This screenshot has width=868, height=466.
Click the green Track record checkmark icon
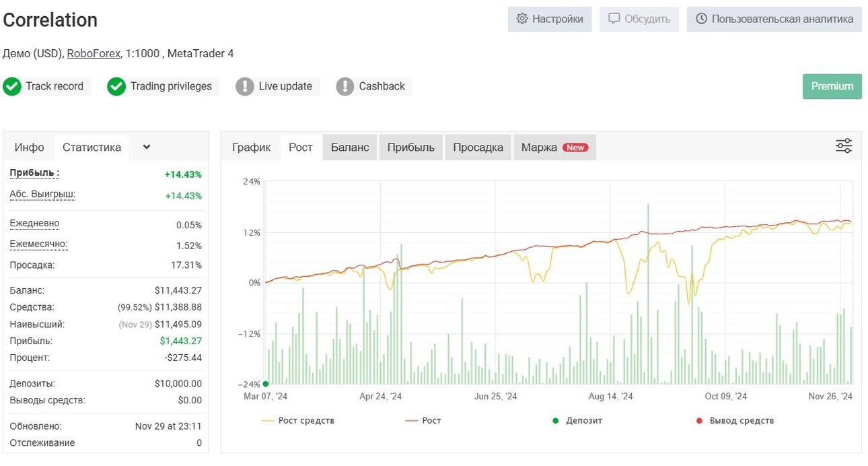point(12,86)
